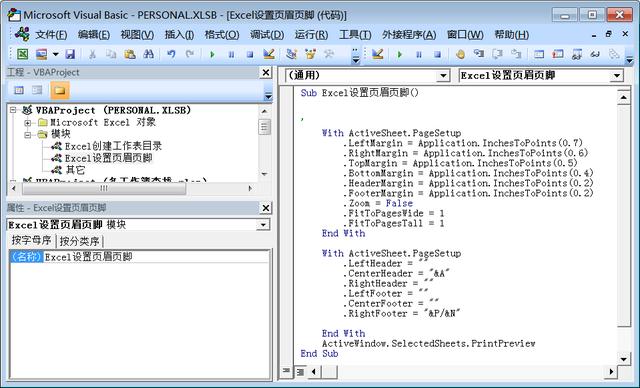Switch to full module view button
Screen dimensions: 640x388
click(300, 371)
